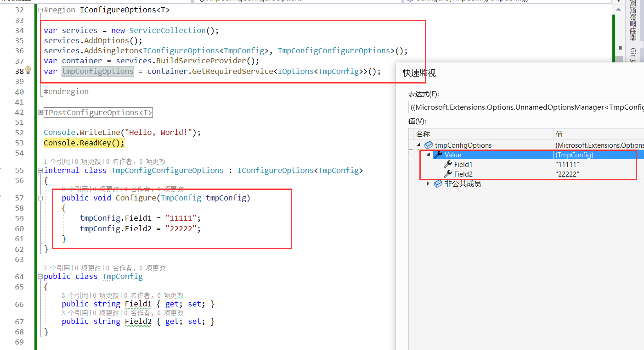Click the icon beside 非公共成员
The image size is (644, 350).
pyautogui.click(x=438, y=183)
